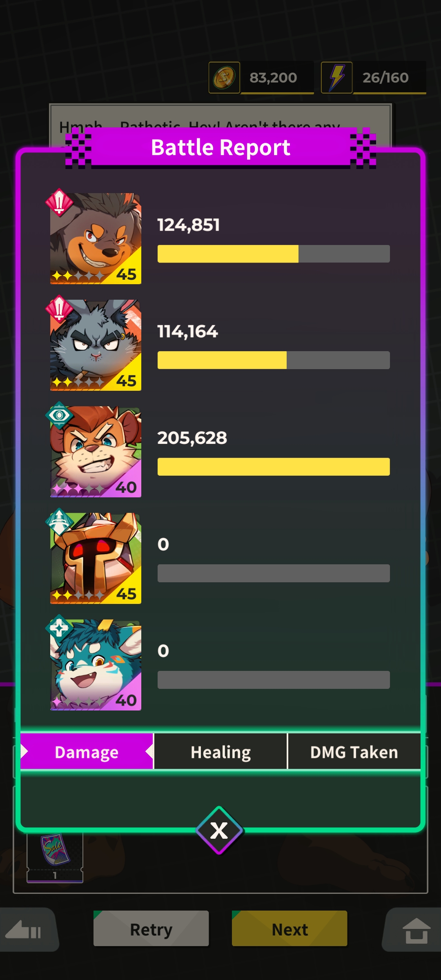The image size is (441, 980).
Task: Click the eye class badge on the lion hero
Action: point(60,415)
